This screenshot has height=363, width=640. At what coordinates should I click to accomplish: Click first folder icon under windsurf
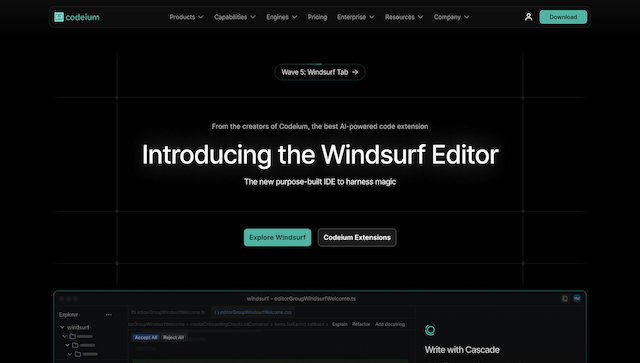[x=73, y=336]
